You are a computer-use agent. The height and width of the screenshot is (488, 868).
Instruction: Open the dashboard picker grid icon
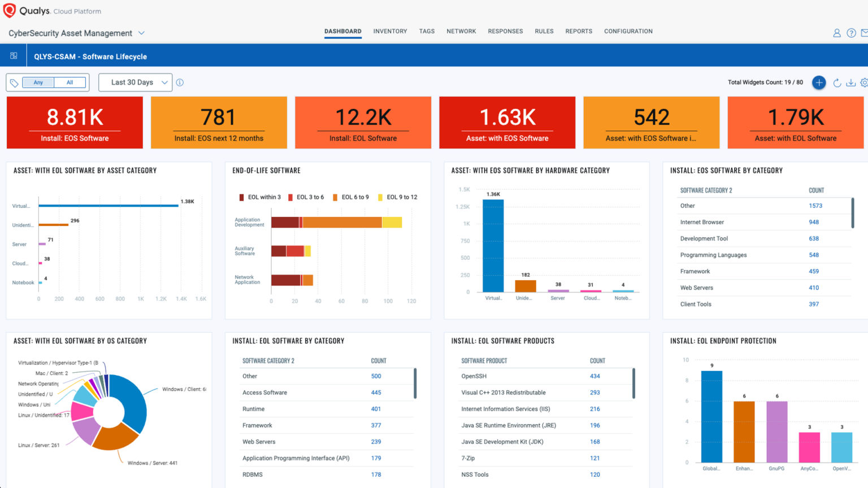click(14, 55)
